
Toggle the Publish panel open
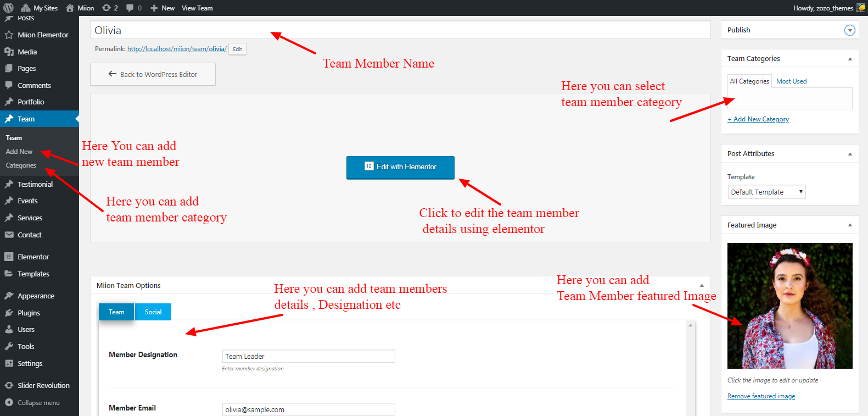(x=849, y=30)
